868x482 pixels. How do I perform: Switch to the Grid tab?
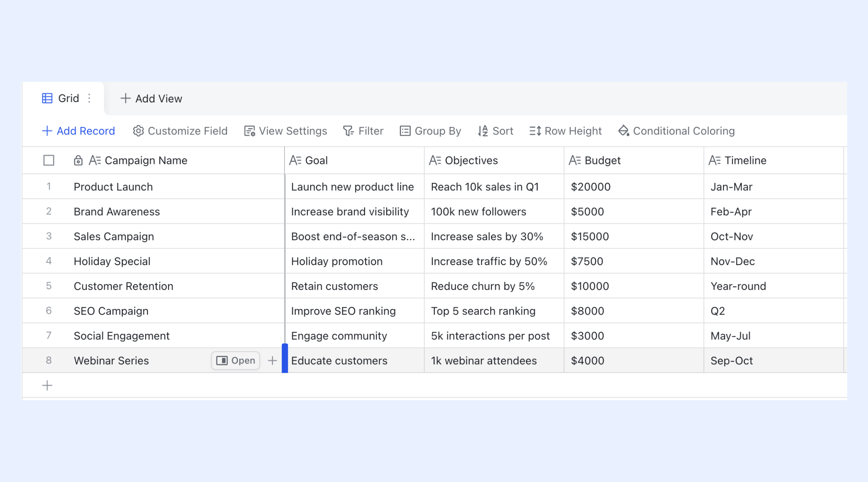[63, 98]
